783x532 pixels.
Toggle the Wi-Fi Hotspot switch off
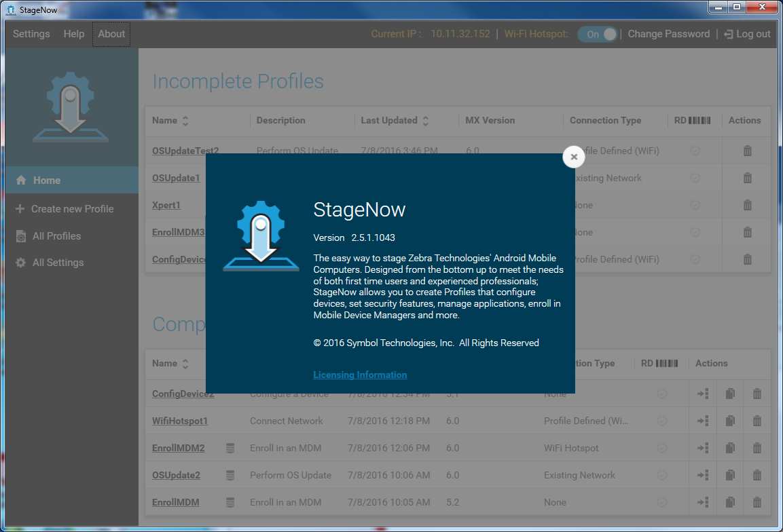click(x=597, y=34)
